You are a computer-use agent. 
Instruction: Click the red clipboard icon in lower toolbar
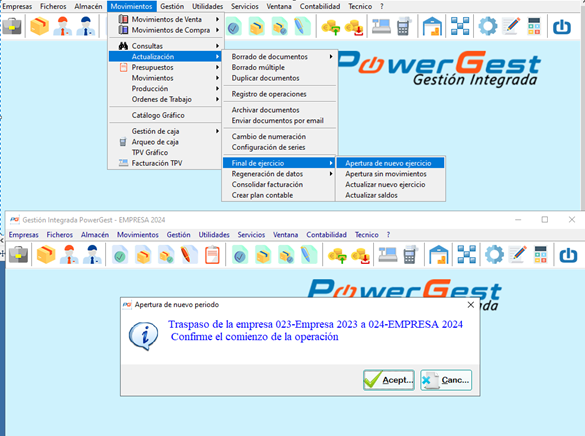pos(212,255)
